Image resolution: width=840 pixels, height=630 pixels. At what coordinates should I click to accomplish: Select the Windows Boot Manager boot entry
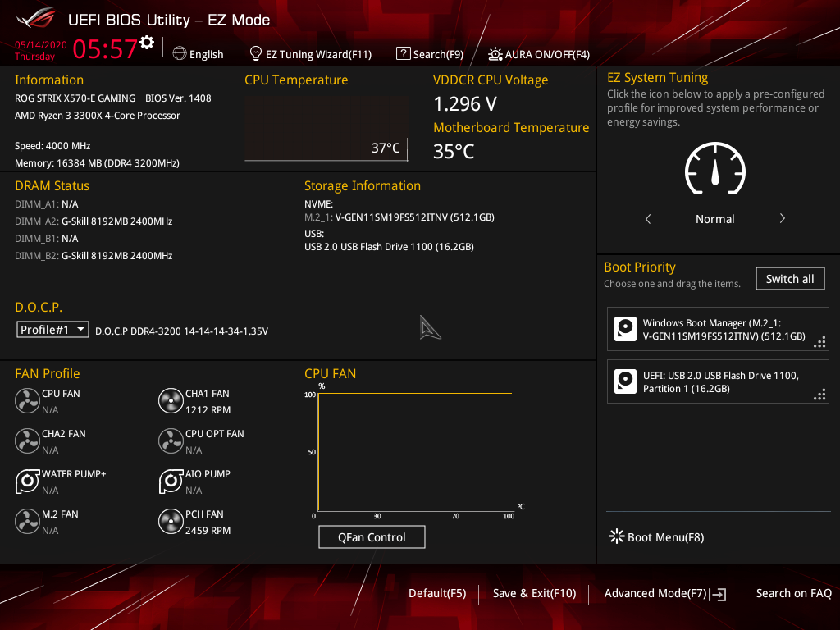(718, 329)
